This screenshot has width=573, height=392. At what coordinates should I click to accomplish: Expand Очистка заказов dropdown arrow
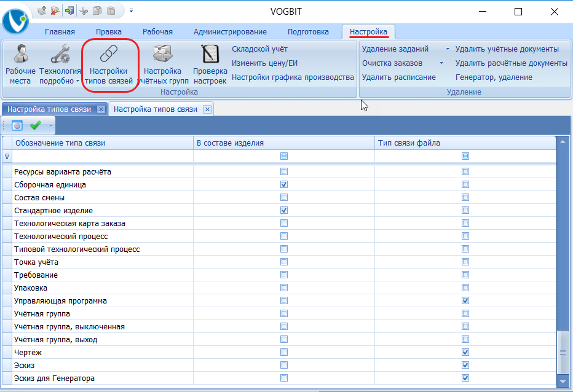click(x=441, y=63)
